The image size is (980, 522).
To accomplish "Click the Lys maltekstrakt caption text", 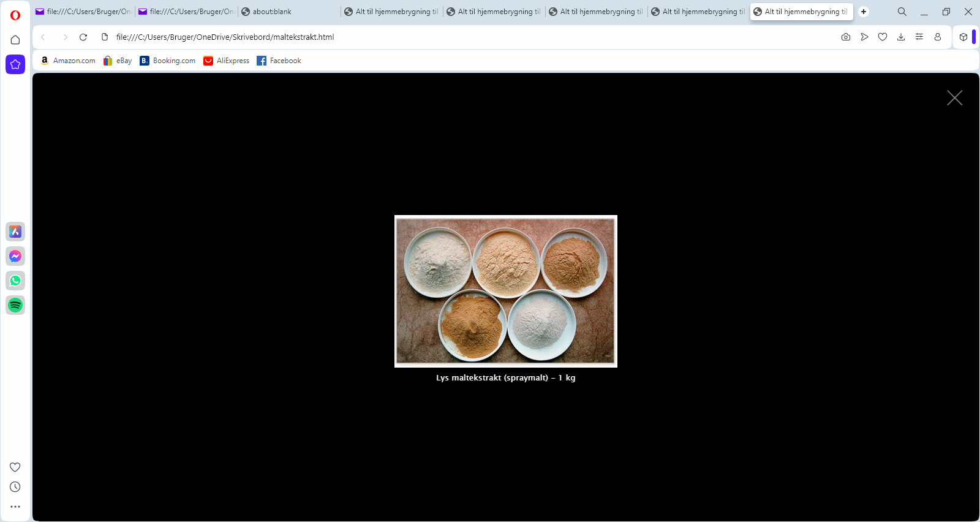I will (x=506, y=377).
